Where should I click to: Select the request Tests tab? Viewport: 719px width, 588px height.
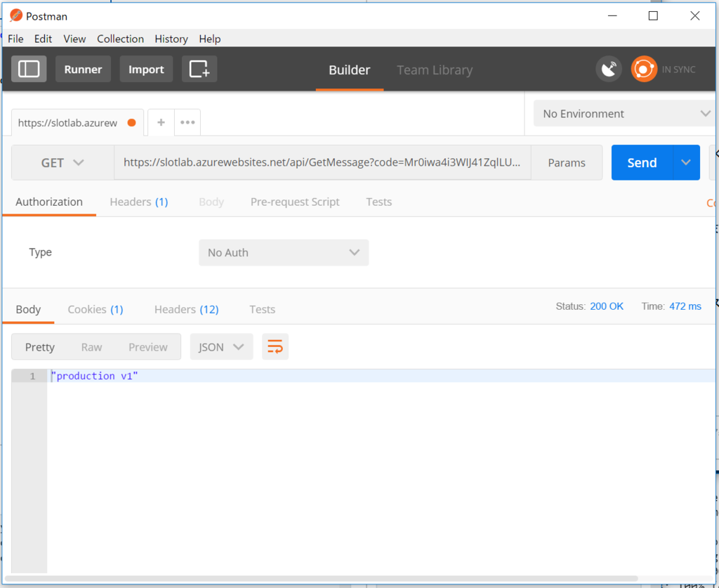(378, 202)
